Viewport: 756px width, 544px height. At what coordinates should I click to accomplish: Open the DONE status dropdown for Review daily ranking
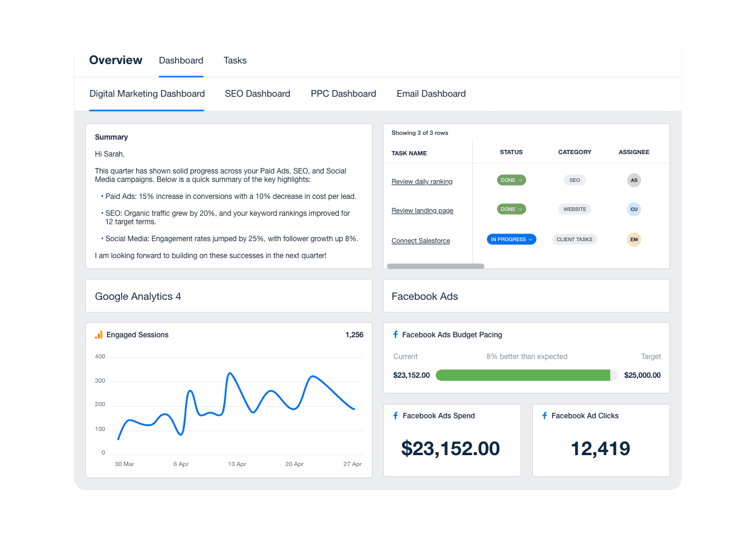click(x=511, y=180)
